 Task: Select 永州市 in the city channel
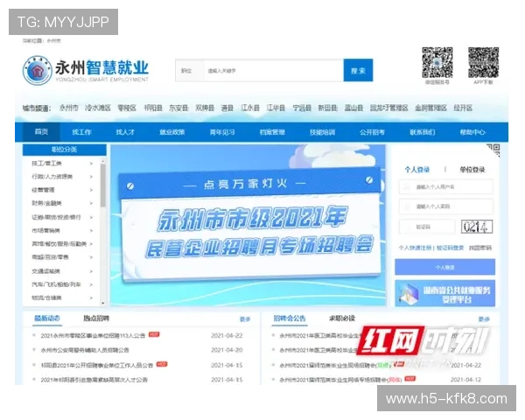click(69, 108)
